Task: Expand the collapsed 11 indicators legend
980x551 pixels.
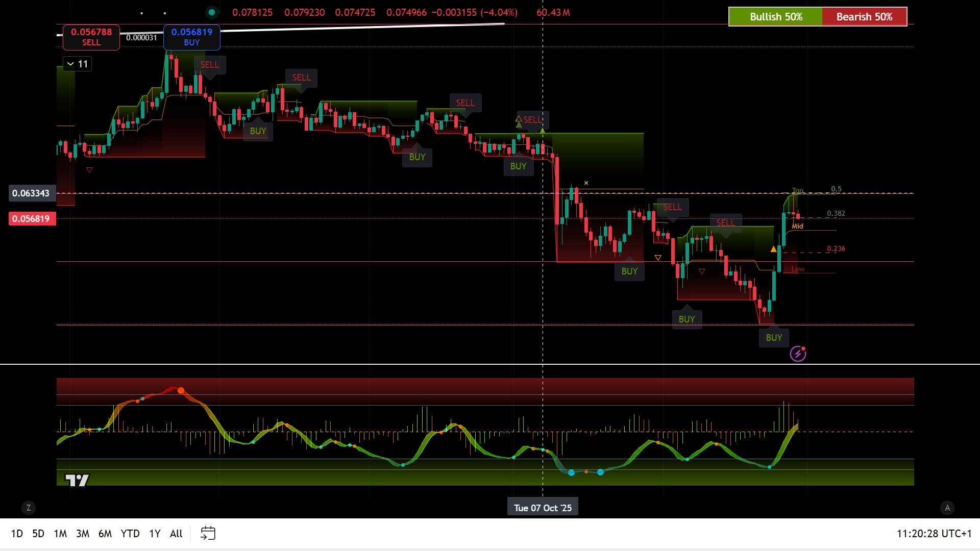Action: 77,64
